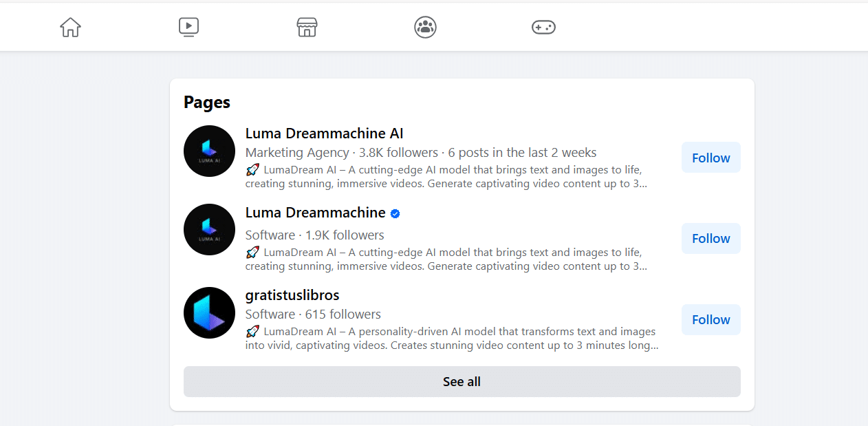Click the Luma Dreammachine AI profile picture
Screen dimensions: 868x426
click(209, 151)
